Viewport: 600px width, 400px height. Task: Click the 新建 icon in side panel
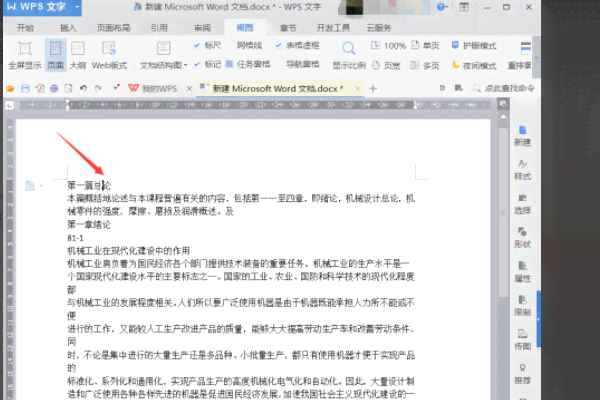click(x=522, y=136)
